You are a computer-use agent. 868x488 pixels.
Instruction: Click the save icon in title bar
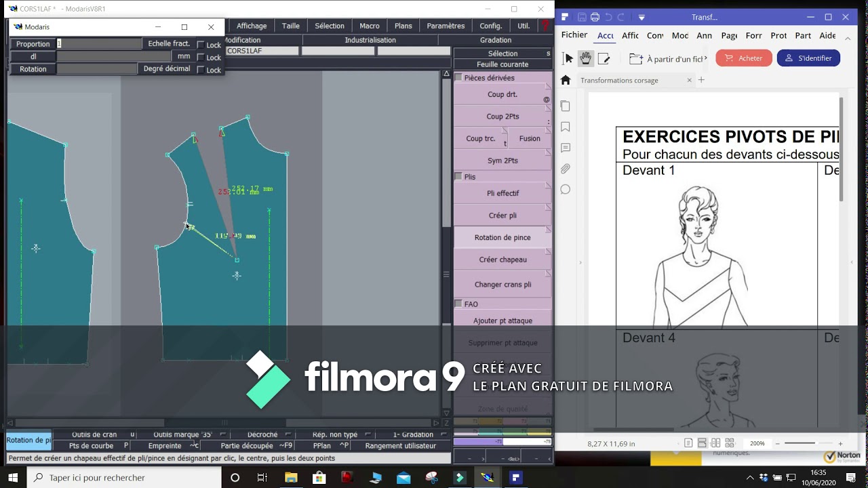tap(582, 17)
